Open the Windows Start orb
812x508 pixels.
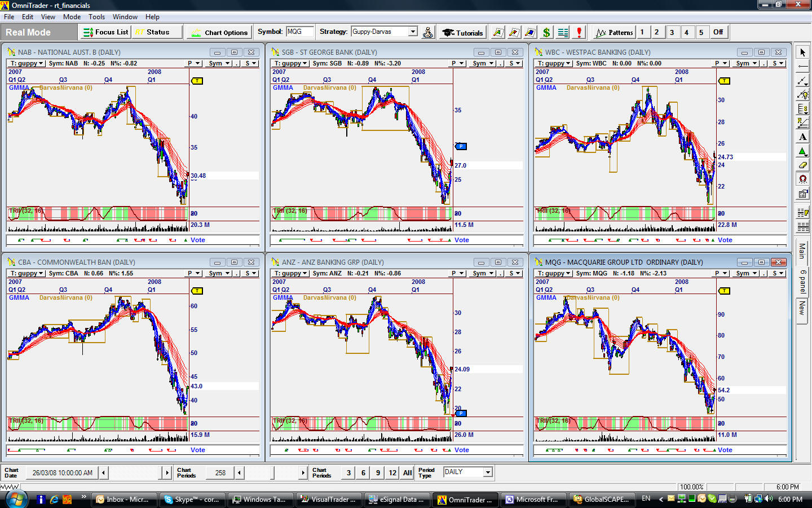pyautogui.click(x=16, y=499)
